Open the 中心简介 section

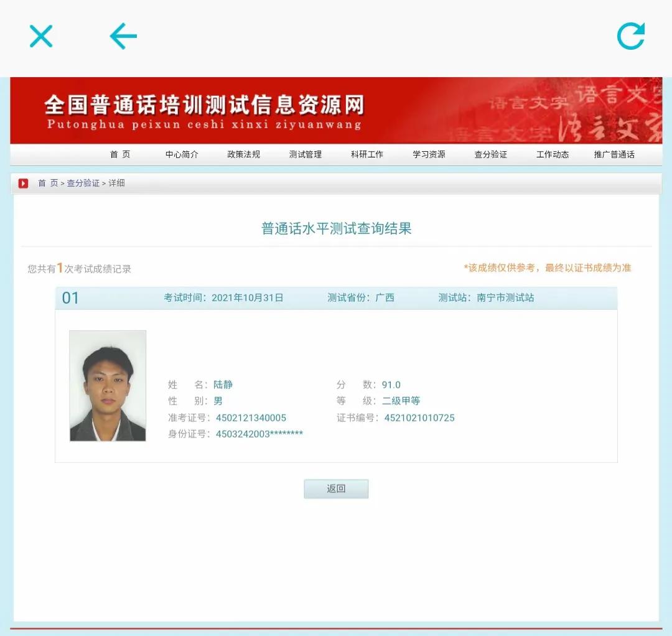click(x=181, y=155)
